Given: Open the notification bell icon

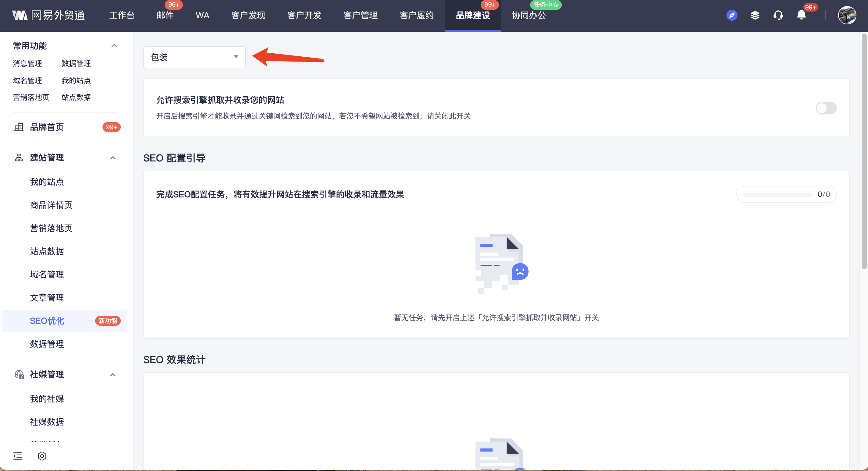Looking at the screenshot, I should [801, 15].
